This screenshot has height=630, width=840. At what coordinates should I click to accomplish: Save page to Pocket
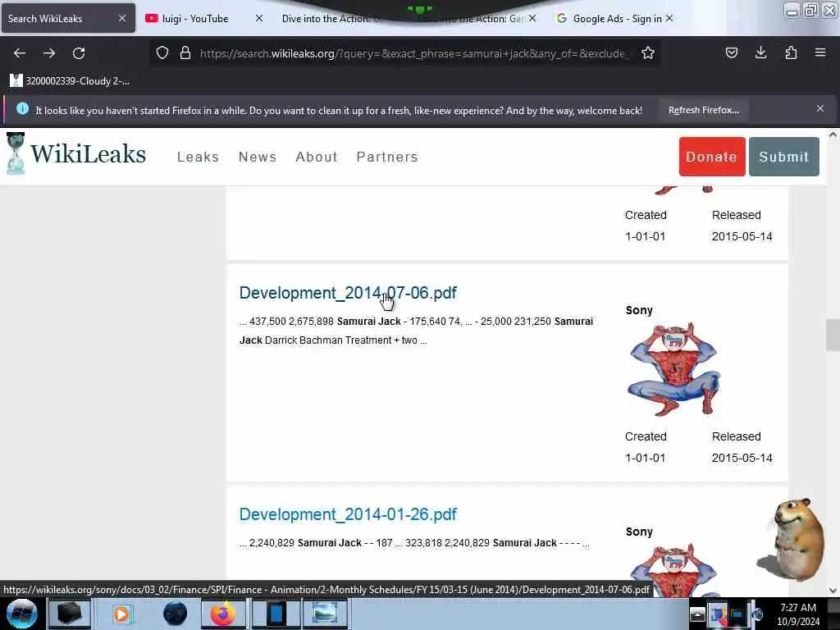[x=732, y=52]
